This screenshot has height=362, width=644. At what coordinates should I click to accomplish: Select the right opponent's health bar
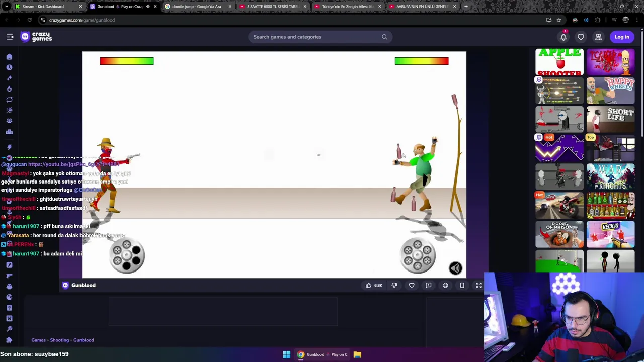pos(422,61)
